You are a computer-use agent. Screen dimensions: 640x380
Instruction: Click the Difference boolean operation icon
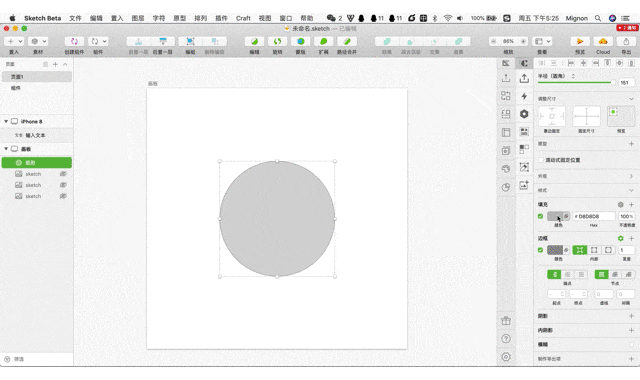459,41
